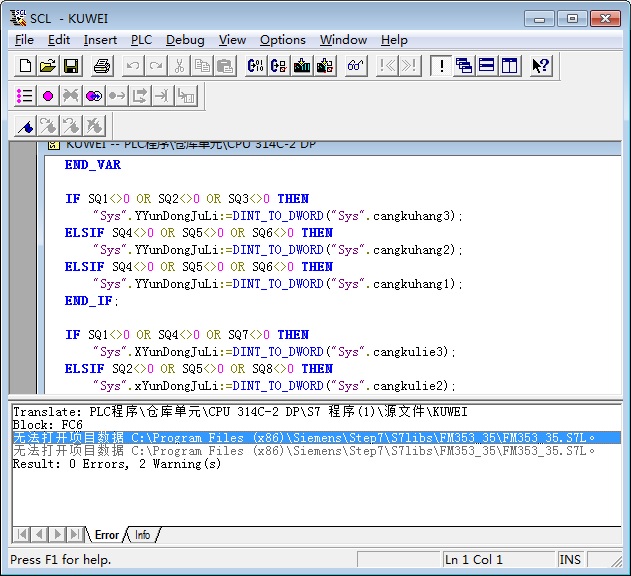Click the SCL application icon in title bar
Image resolution: width=631 pixels, height=576 pixels.
coord(18,18)
